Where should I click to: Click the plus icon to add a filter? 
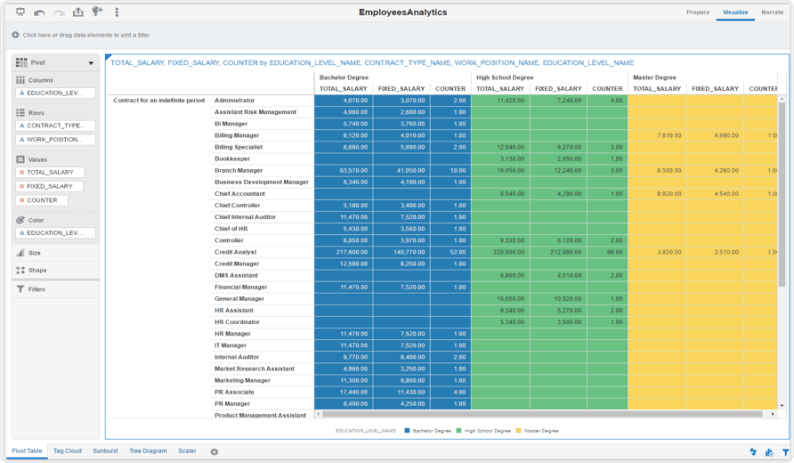click(16, 35)
